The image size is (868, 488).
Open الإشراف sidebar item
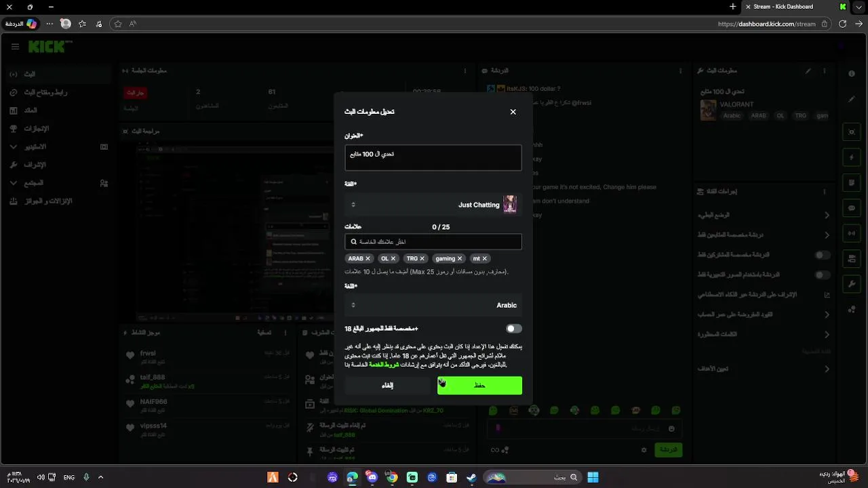tap(58, 165)
